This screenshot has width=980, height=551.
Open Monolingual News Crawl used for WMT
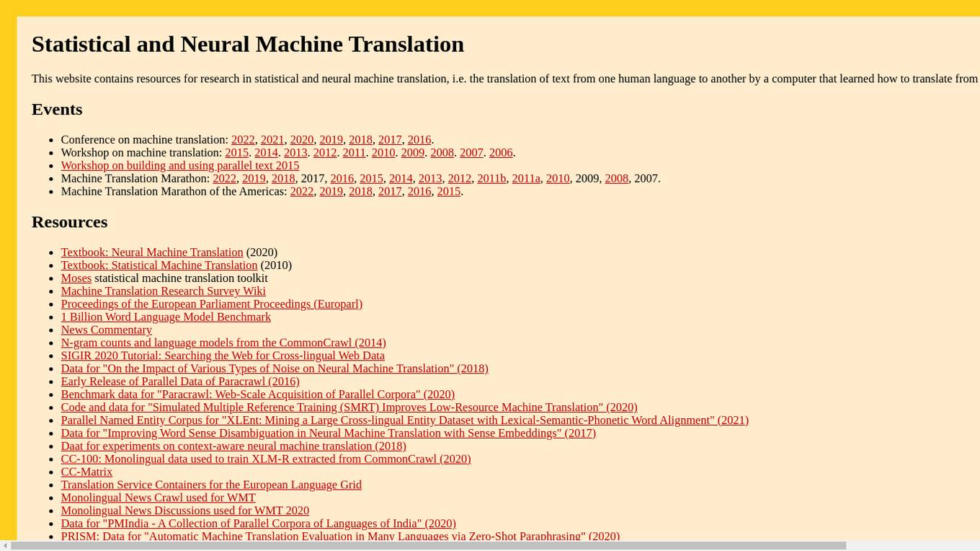pos(159,499)
